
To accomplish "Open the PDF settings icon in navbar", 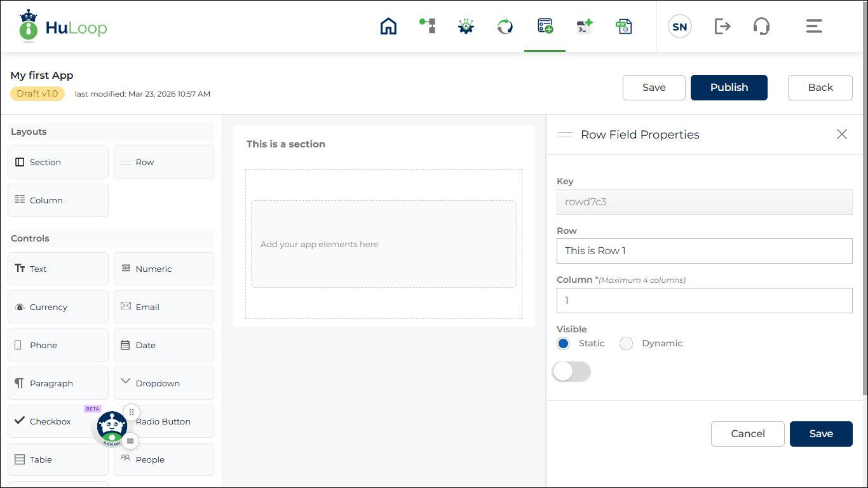I will coord(623,26).
